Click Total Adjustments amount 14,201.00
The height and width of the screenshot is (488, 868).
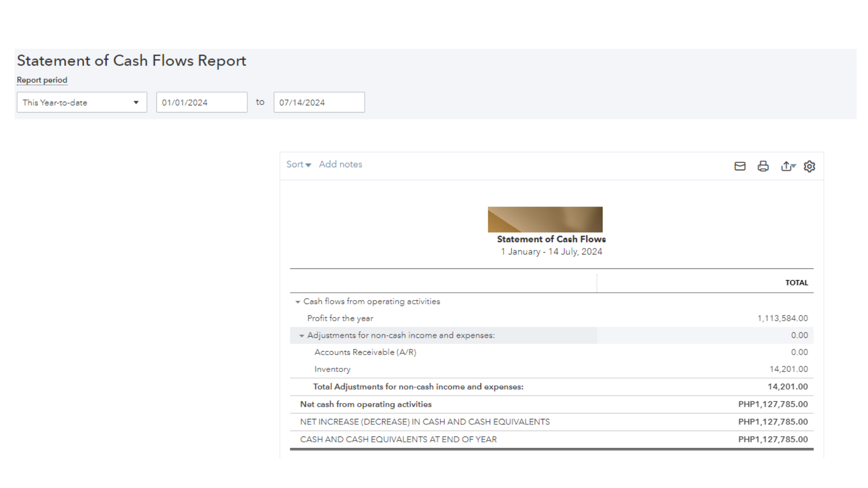click(x=788, y=387)
